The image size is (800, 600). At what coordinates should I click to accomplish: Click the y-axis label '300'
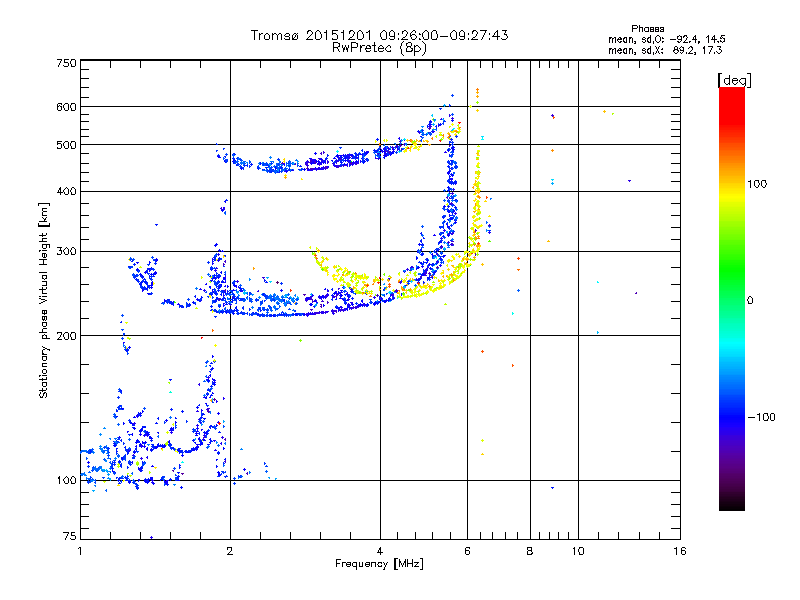66,252
